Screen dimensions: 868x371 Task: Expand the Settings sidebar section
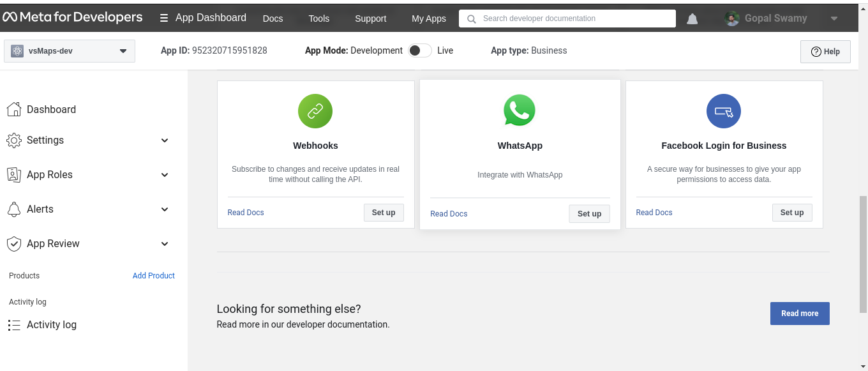pyautogui.click(x=164, y=140)
